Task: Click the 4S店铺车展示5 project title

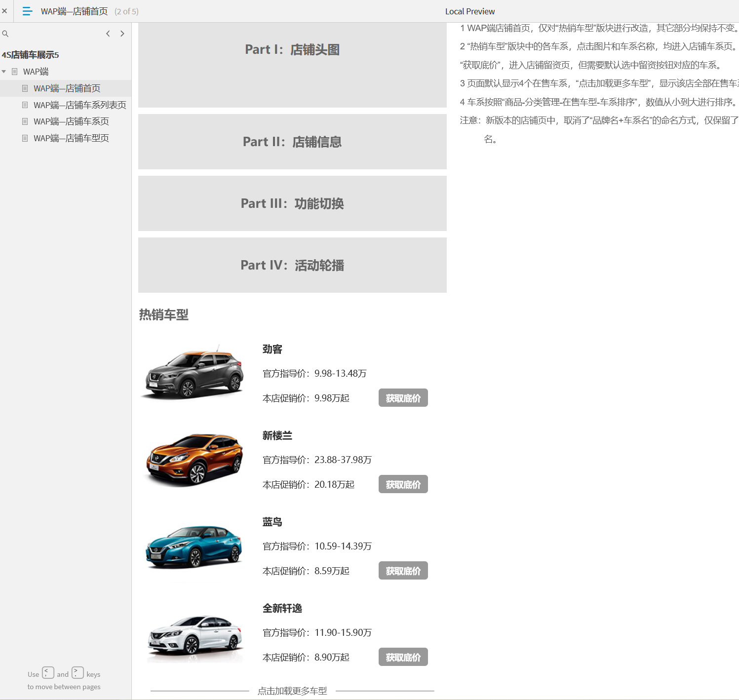Action: pos(30,55)
